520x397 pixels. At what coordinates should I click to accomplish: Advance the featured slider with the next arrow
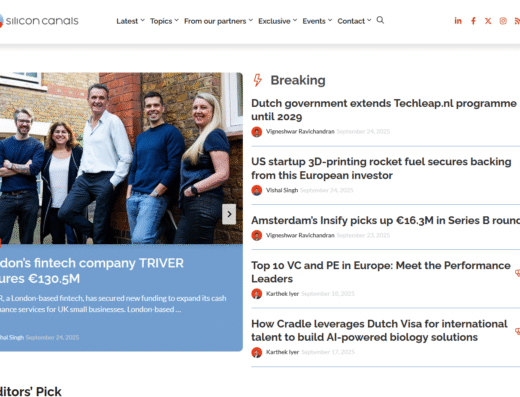click(x=229, y=214)
